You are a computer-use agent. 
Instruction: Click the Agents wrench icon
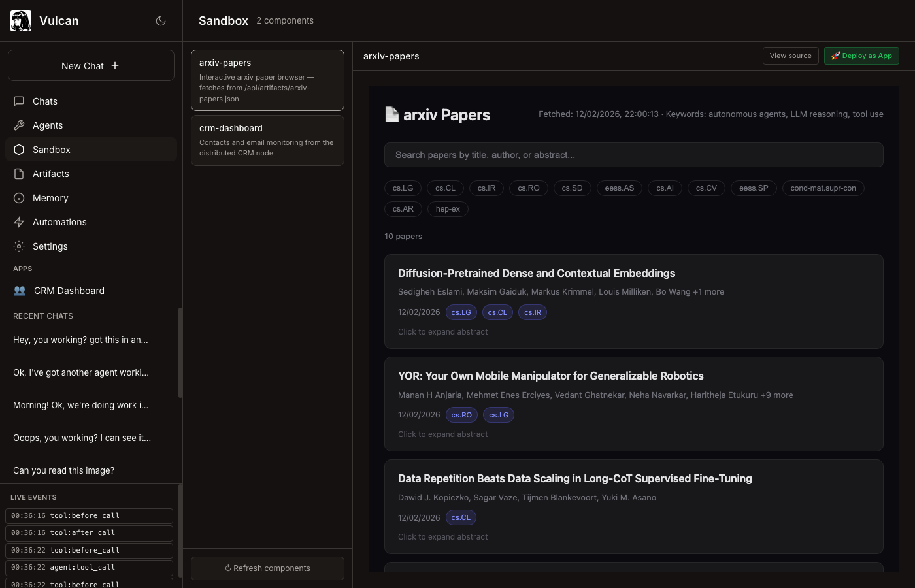19,125
